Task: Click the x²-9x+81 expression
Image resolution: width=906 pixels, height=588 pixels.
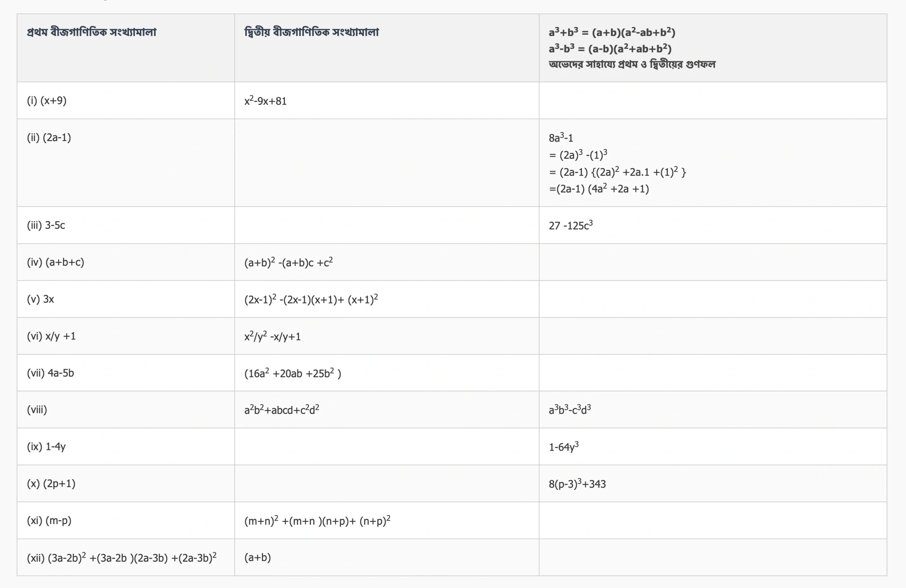Action: 265,101
